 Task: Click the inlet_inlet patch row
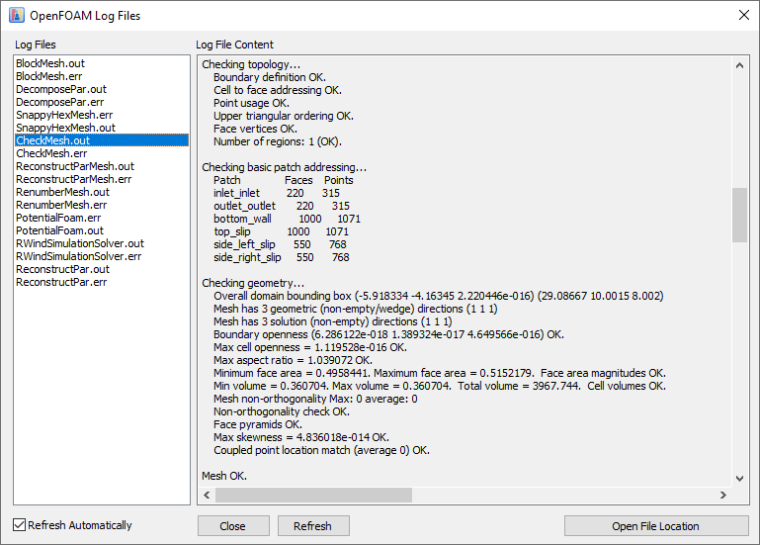click(276, 193)
